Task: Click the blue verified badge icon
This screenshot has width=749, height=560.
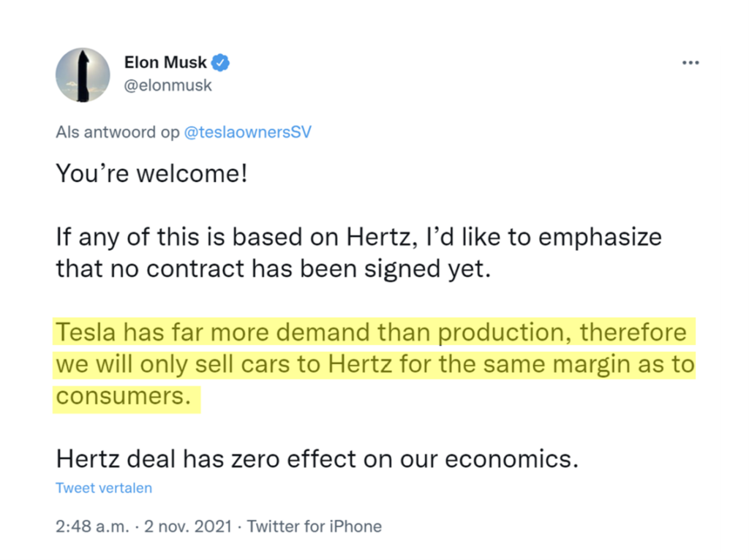Action: coord(220,63)
